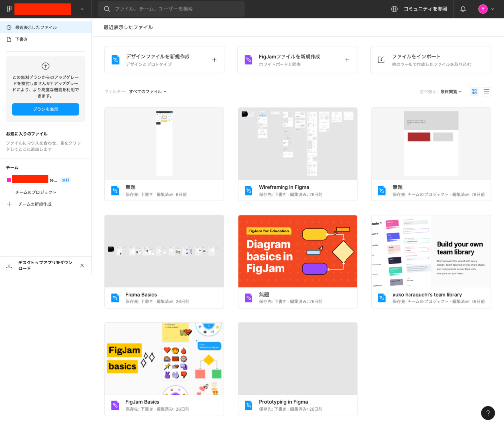Screen dimensions: 504x429
Task: Click plus icon to create new design file
Action: pyautogui.click(x=214, y=60)
